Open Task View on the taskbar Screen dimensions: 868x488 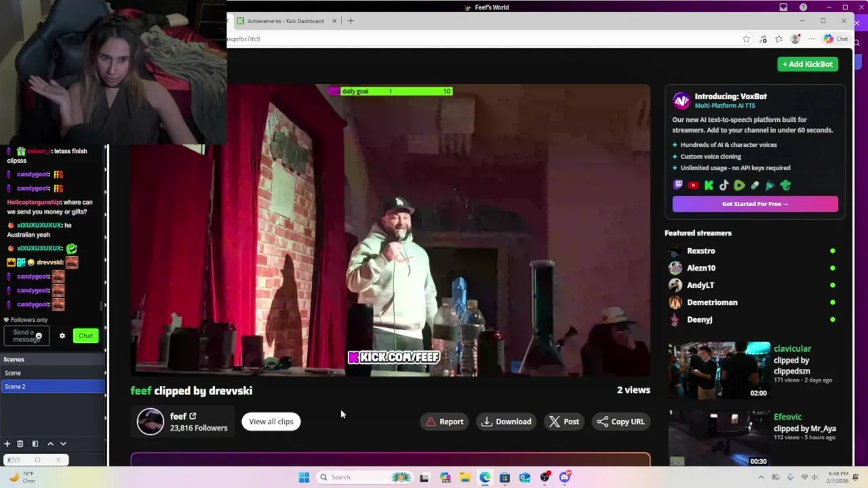424,477
